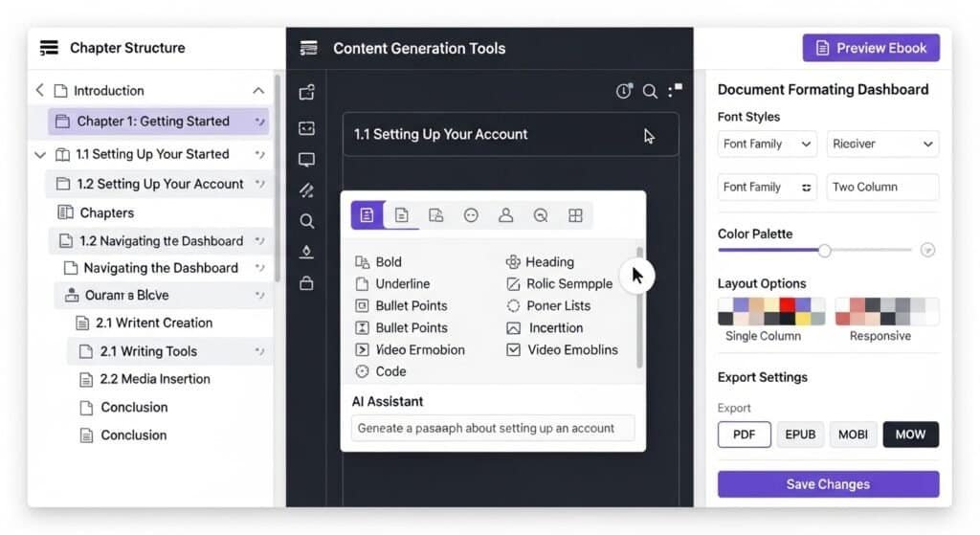Select the Single Column color swatch layout
This screenshot has width=980, height=535.
coord(771,311)
